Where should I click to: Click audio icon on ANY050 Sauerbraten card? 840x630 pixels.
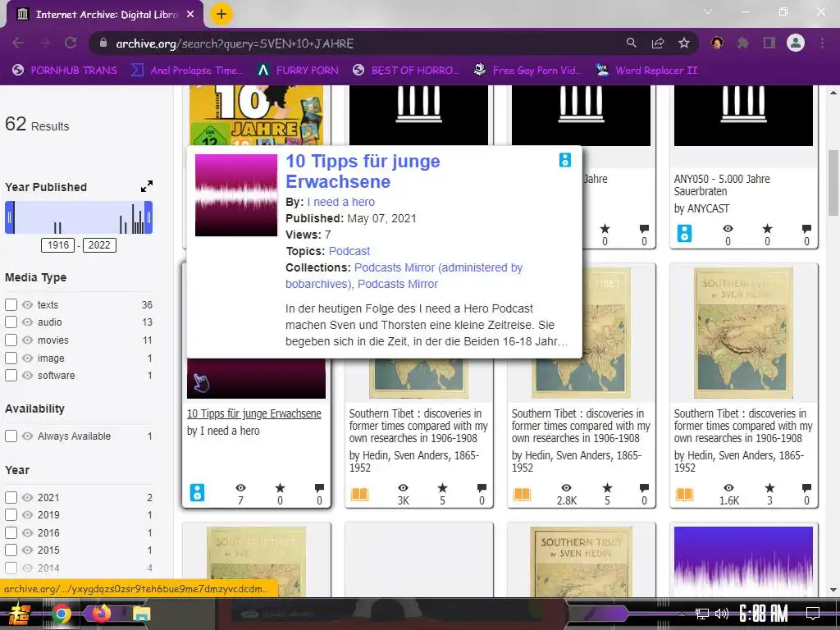click(x=685, y=234)
